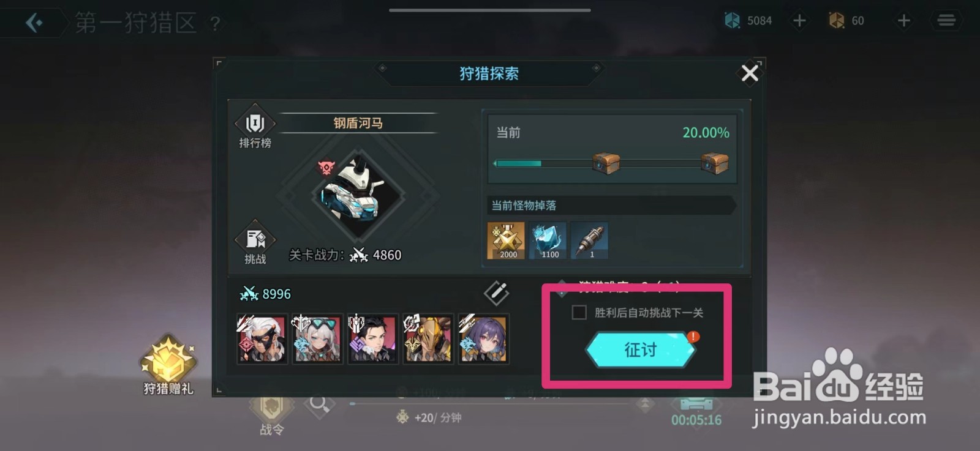Select the white-haired masked hero portrait
Image resolution: width=980 pixels, height=451 pixels.
coord(262,339)
